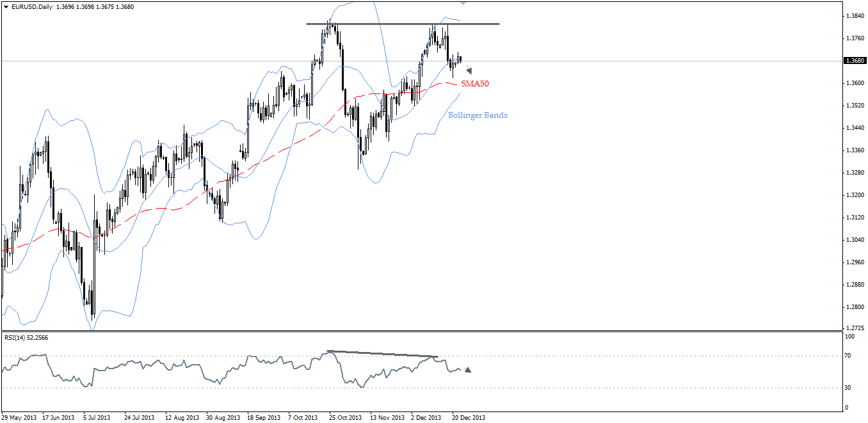Click the RSI scale value 100
Screen dimensions: 868x423
850,336
